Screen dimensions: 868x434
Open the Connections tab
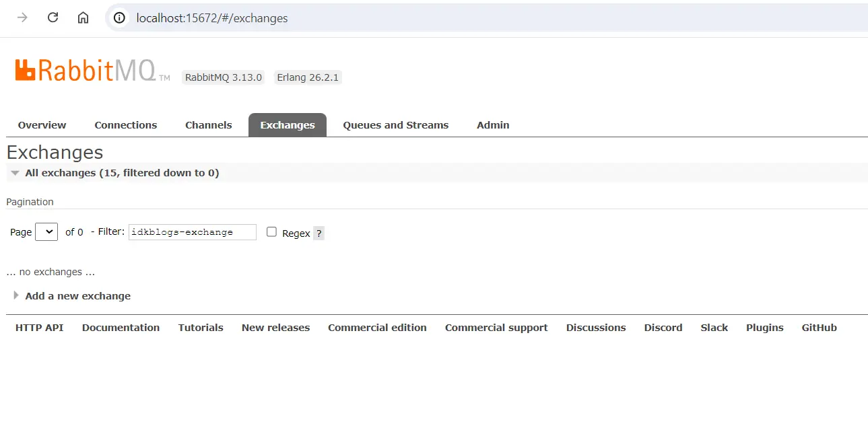pos(126,125)
